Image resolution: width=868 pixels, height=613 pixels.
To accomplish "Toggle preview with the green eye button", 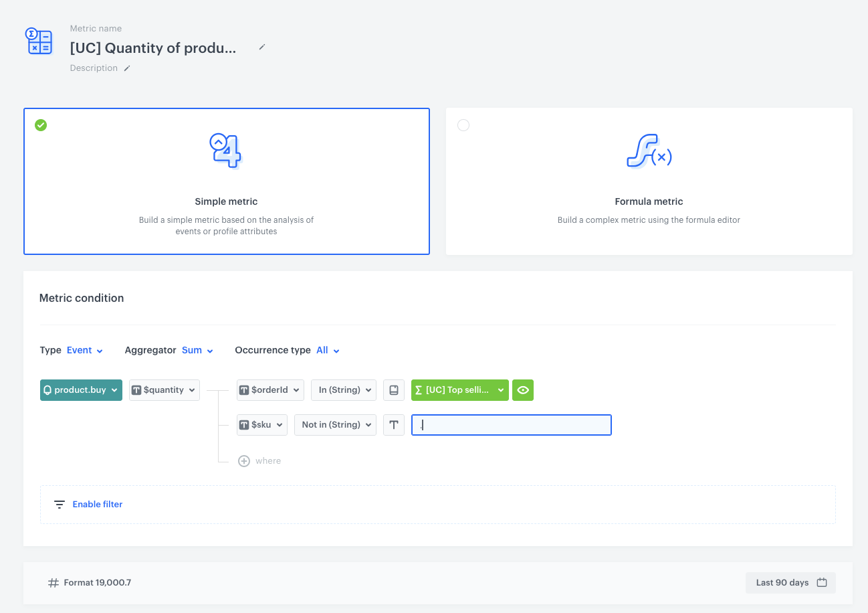I will [x=523, y=390].
